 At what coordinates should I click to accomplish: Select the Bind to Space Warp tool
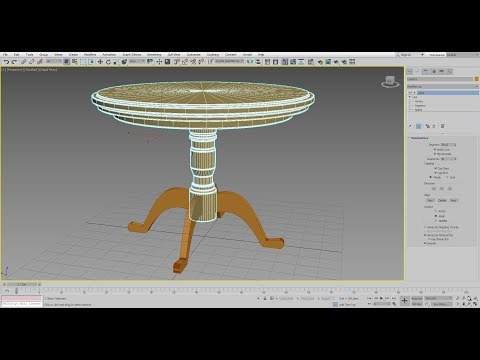click(40, 62)
